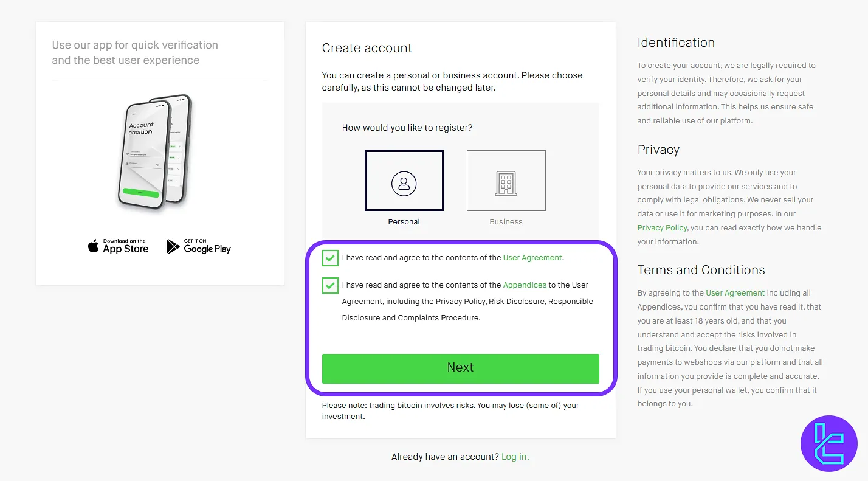Click the "Google Play" badge text
Viewport: 868px width, 481px height.
click(207, 249)
